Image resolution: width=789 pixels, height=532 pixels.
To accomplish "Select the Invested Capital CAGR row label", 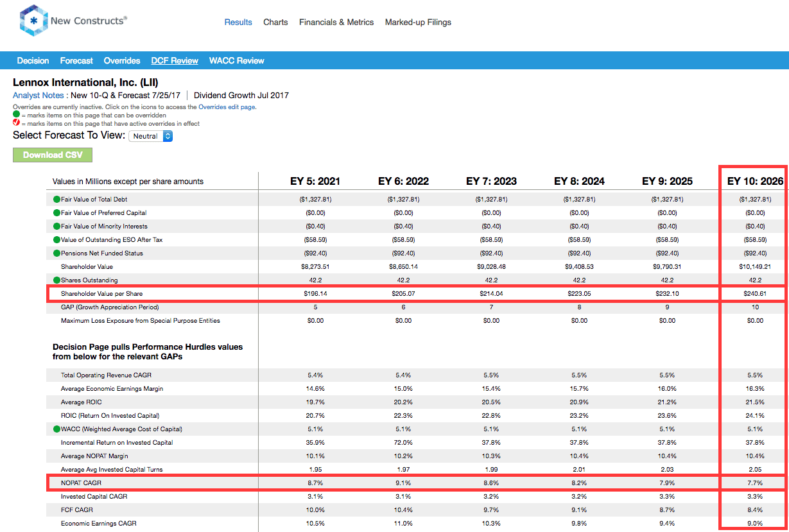I will pyautogui.click(x=94, y=497).
